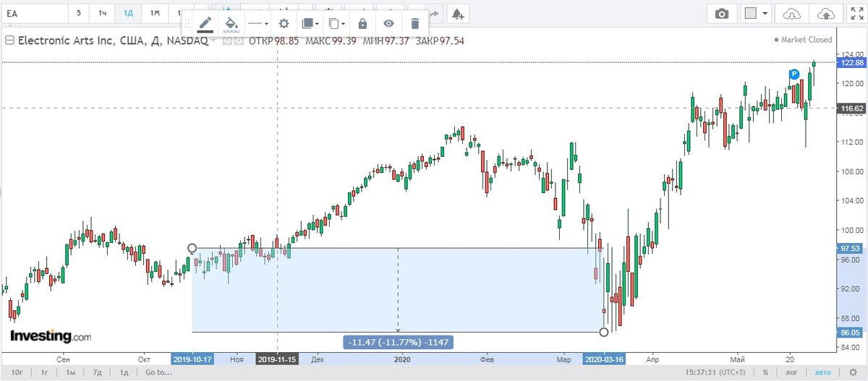
Task: Click the blue P marker on chart
Action: tap(793, 74)
